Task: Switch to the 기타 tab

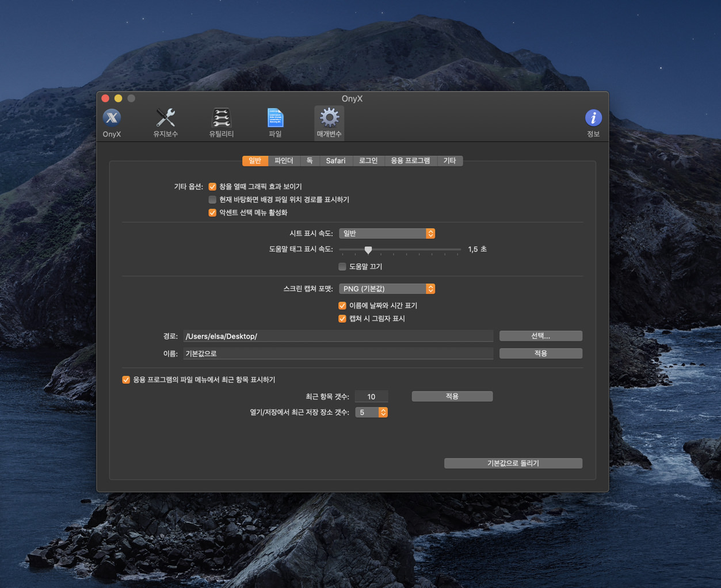Action: pos(449,161)
